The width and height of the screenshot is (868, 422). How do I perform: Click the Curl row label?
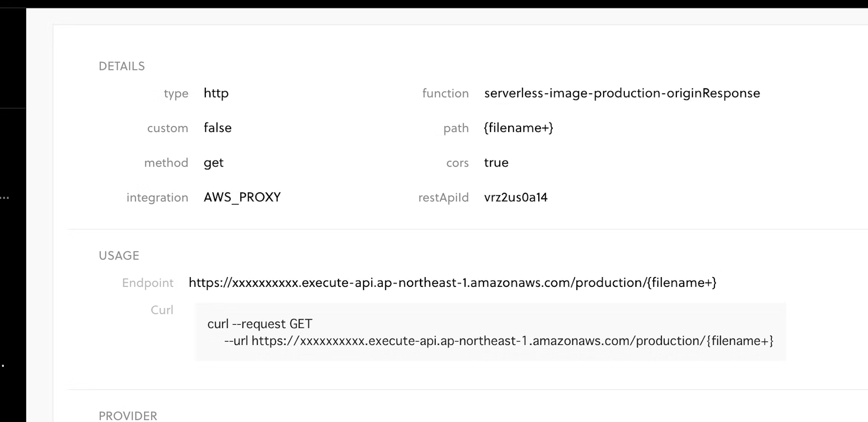[x=161, y=310]
